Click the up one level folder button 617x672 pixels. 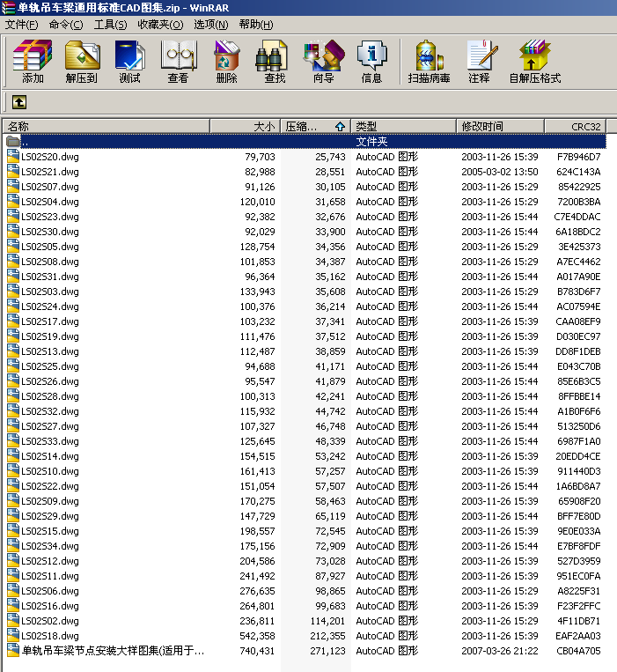pyautogui.click(x=18, y=102)
